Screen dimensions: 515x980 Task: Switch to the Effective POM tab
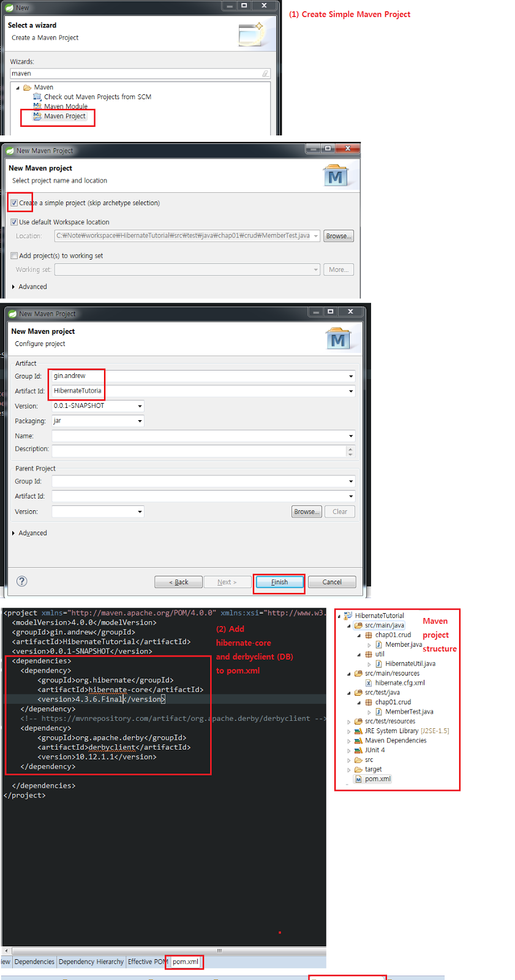click(x=147, y=962)
